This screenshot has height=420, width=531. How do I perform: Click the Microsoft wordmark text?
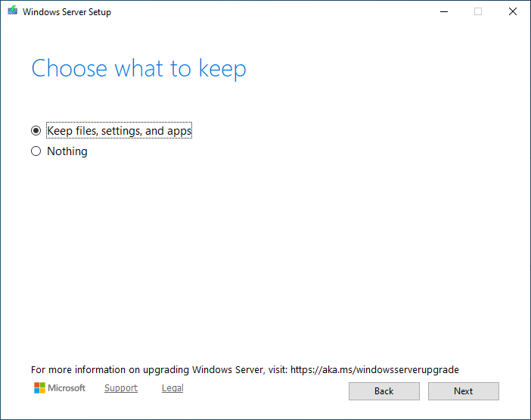(x=67, y=388)
